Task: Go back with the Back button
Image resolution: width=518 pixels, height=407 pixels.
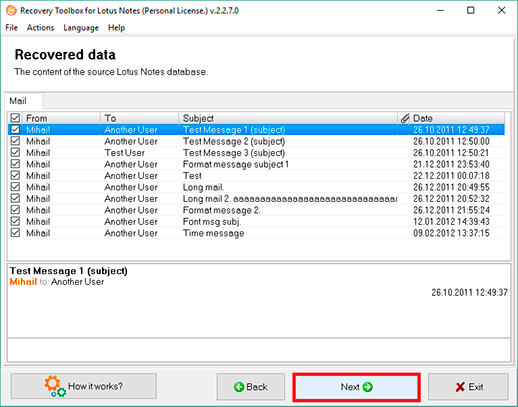Action: (x=251, y=387)
